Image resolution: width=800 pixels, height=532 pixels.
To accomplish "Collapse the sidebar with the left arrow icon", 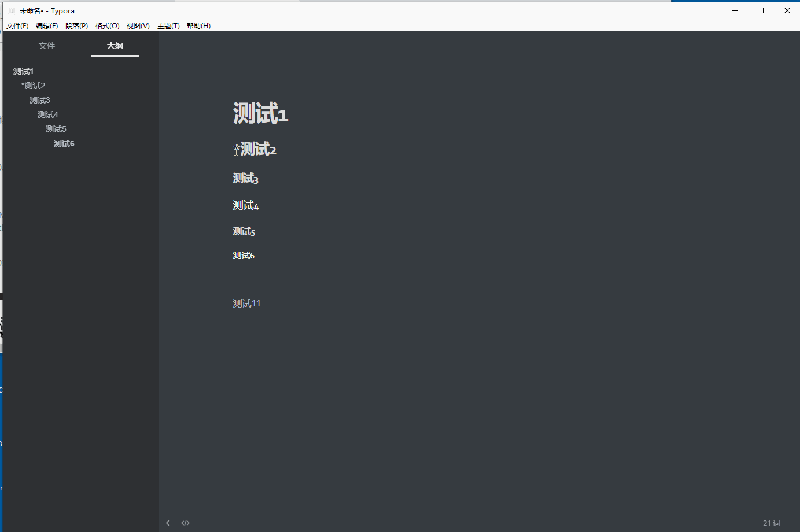I will point(168,523).
